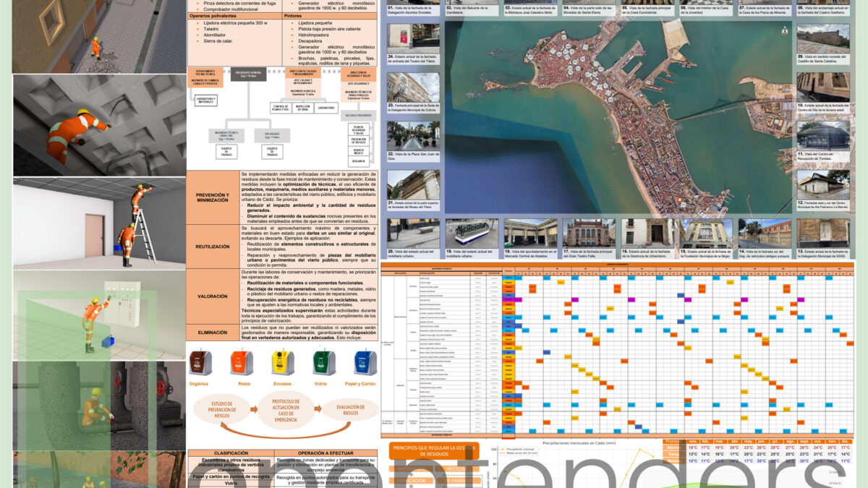The height and width of the screenshot is (488, 868).
Task: Click the render of worker on stepladder
Action: pos(99,223)
